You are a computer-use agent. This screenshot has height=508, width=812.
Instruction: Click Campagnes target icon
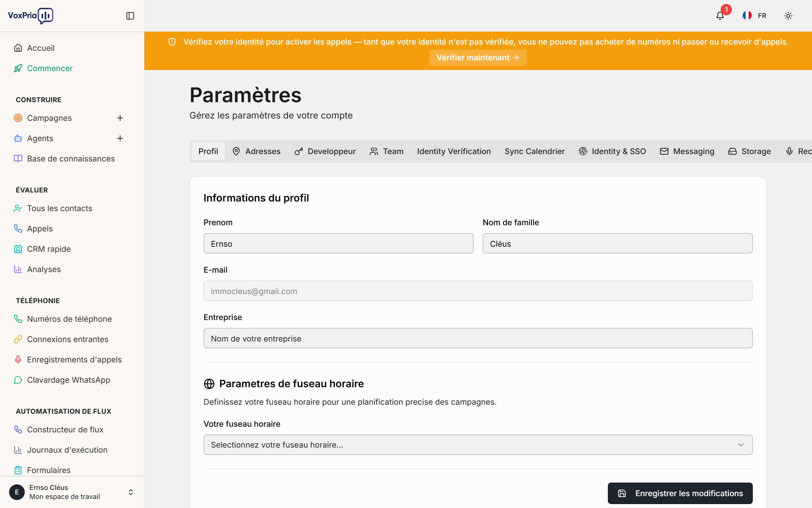click(x=18, y=118)
